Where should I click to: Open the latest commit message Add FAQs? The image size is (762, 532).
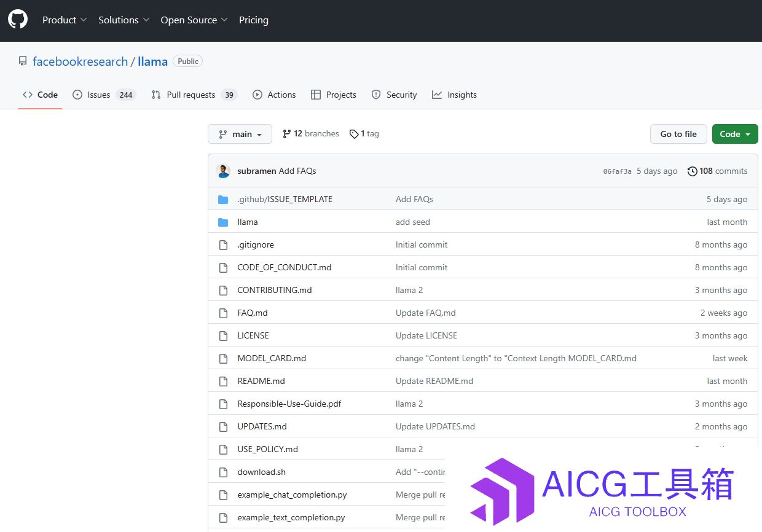click(297, 171)
